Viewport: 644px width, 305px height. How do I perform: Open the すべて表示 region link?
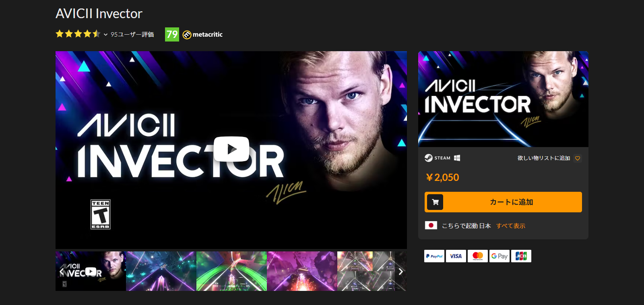tap(511, 226)
